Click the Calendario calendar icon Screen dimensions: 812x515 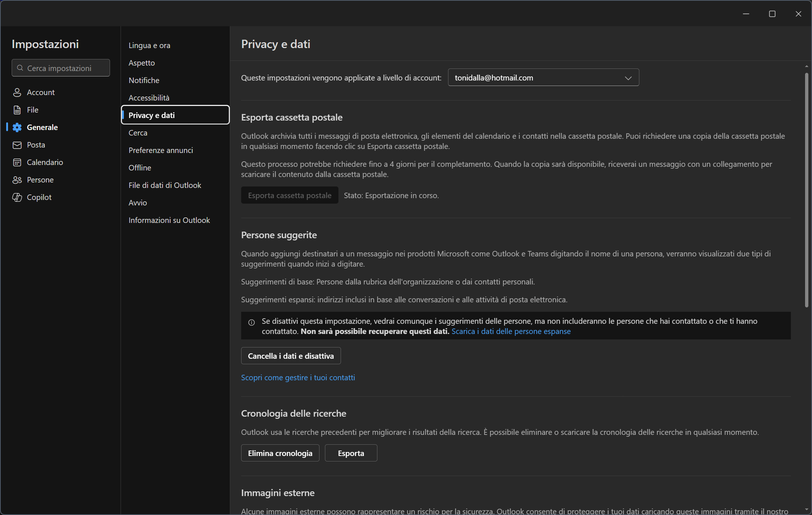click(17, 162)
